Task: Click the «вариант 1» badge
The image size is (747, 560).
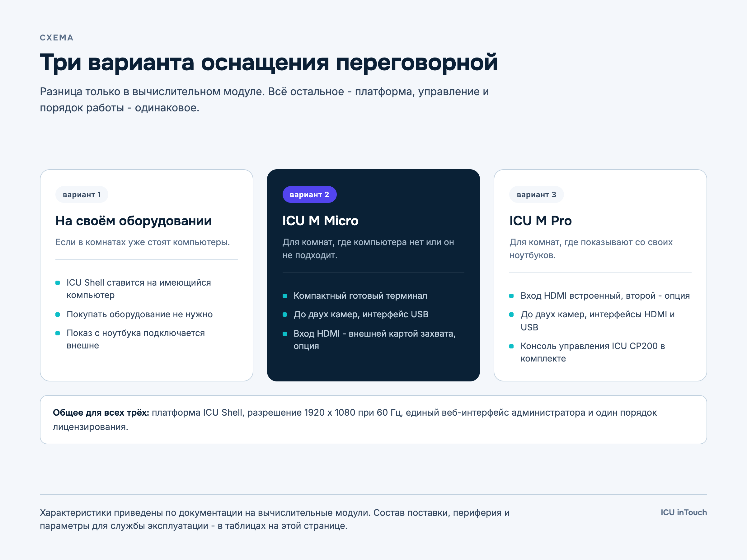Action: pyautogui.click(x=82, y=194)
